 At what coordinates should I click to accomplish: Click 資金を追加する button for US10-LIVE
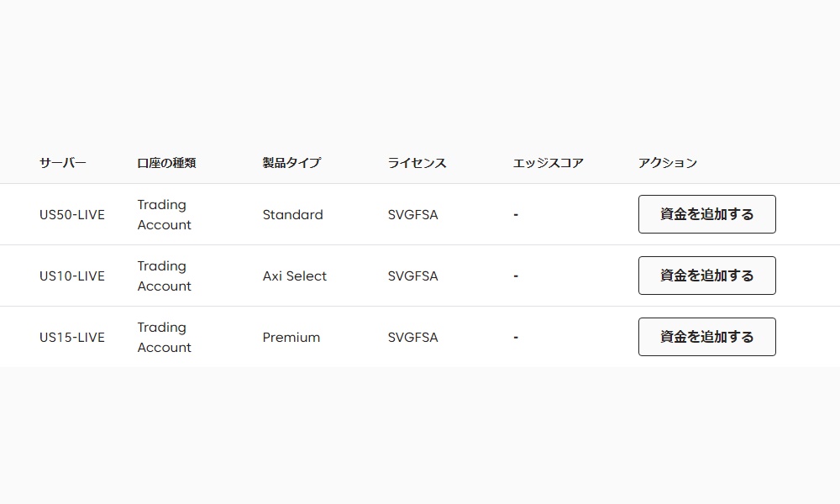[706, 276]
